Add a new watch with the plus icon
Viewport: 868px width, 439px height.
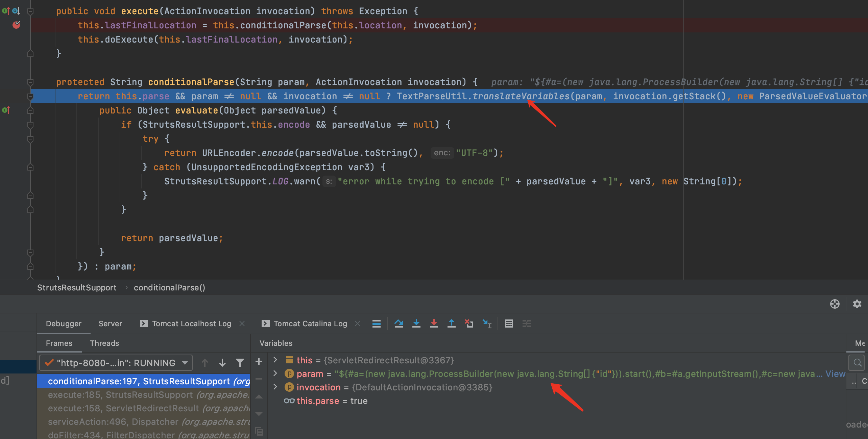coord(259,361)
